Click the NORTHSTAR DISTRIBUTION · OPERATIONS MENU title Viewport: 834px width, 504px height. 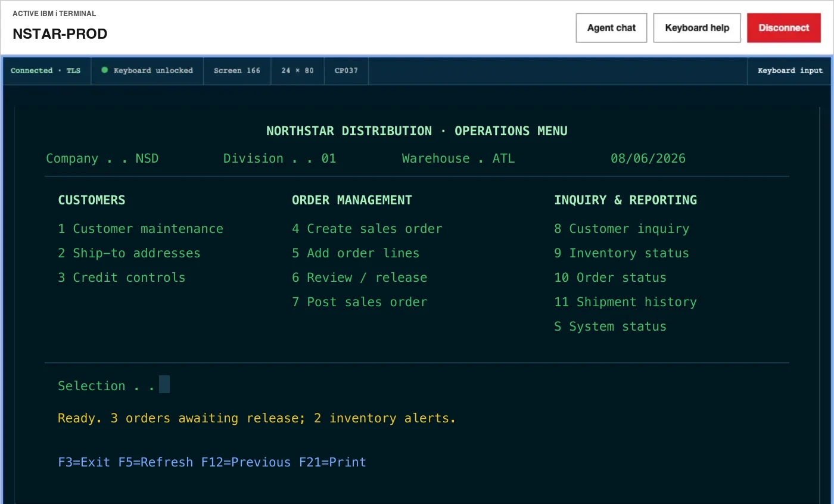click(417, 131)
